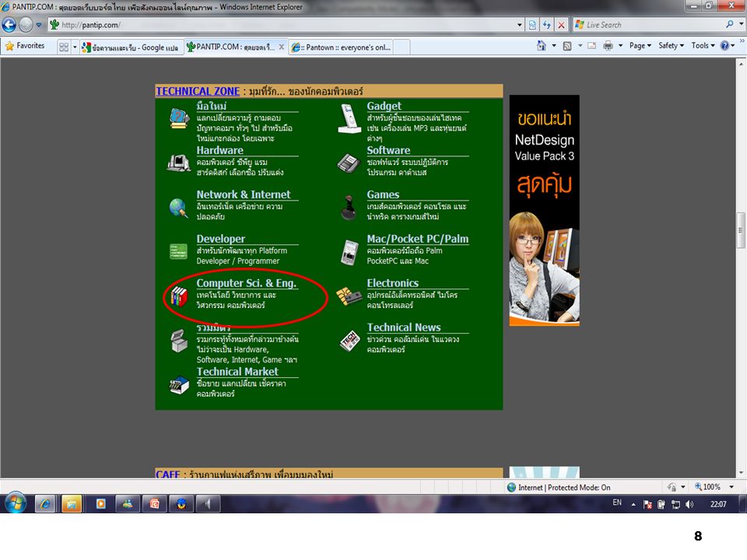Open the TECHNICAL ZONE heading link
The height and width of the screenshot is (560, 747).
point(198,92)
